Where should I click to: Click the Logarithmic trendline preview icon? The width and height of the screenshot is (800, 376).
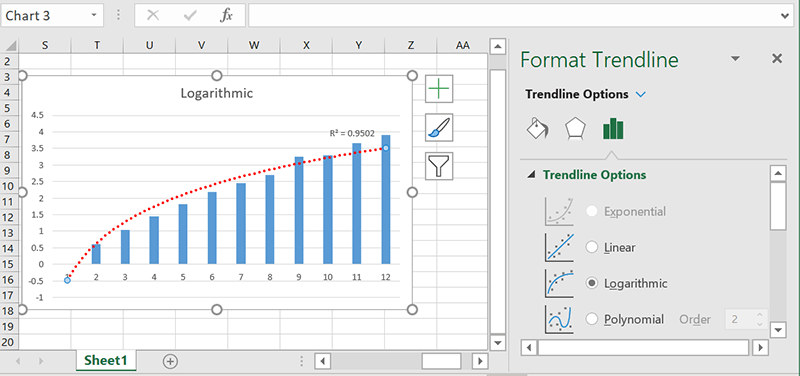tap(559, 284)
